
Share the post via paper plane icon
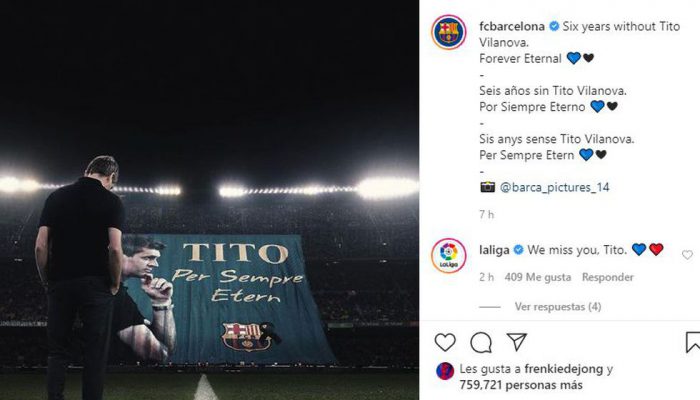pyautogui.click(x=517, y=342)
